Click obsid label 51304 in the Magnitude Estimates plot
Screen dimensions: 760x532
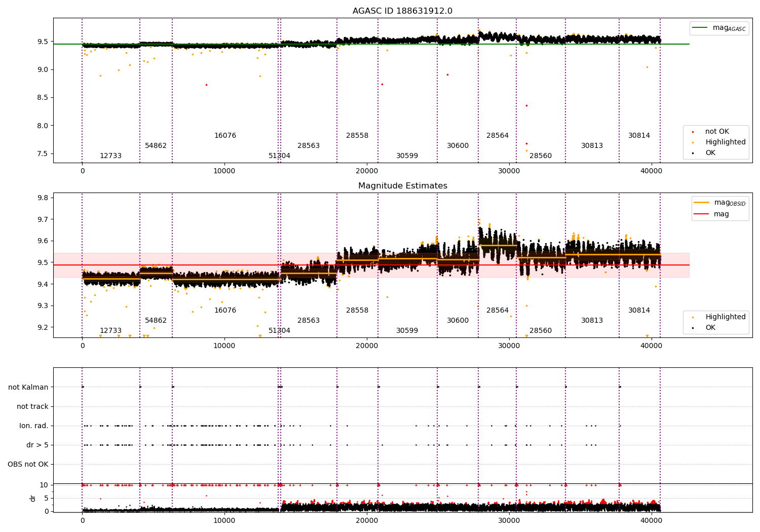coord(279,331)
